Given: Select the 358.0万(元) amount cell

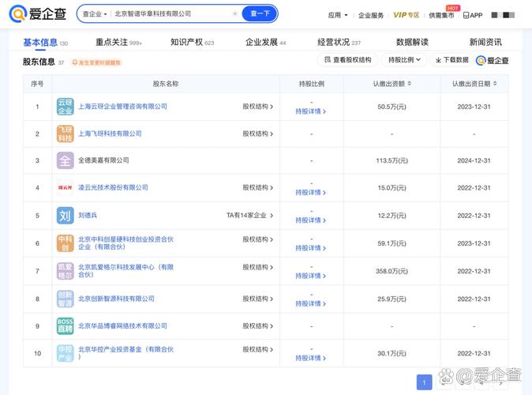Looking at the screenshot, I should pyautogui.click(x=392, y=272).
